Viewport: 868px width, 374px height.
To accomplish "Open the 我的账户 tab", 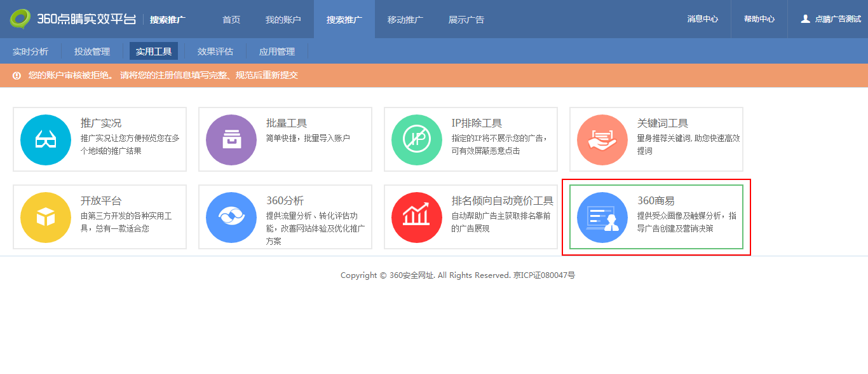I will pyautogui.click(x=283, y=20).
